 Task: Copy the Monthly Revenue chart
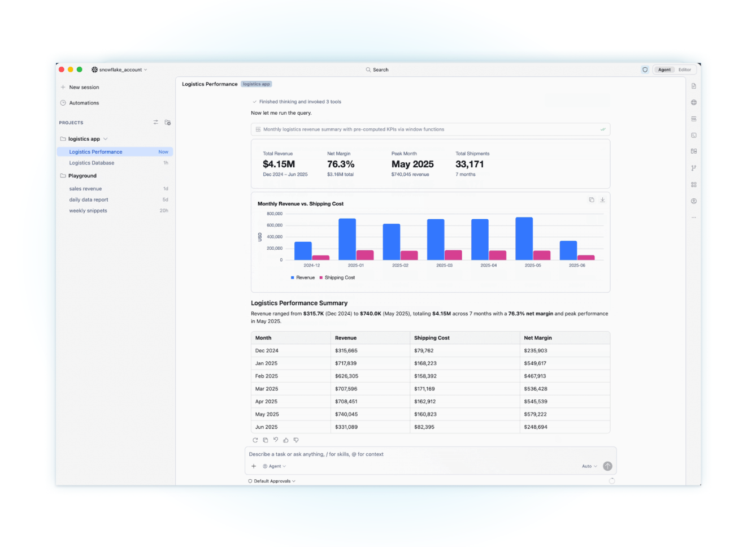[x=592, y=199]
